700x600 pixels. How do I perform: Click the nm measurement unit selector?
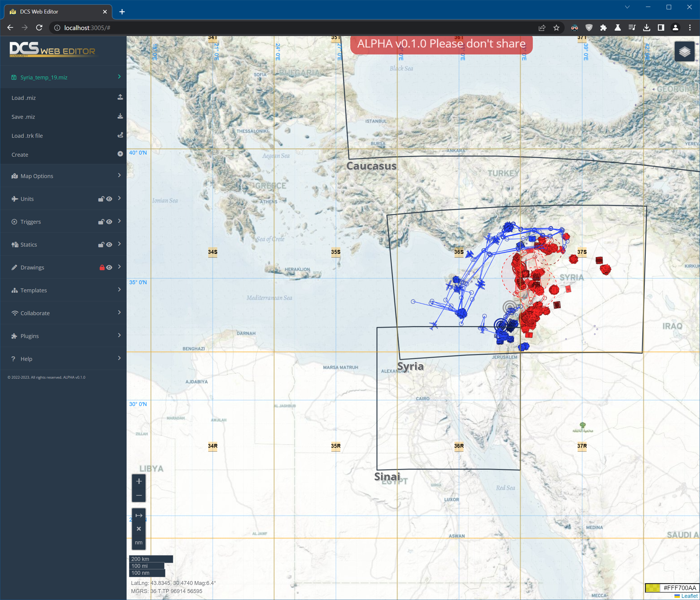pyautogui.click(x=139, y=543)
